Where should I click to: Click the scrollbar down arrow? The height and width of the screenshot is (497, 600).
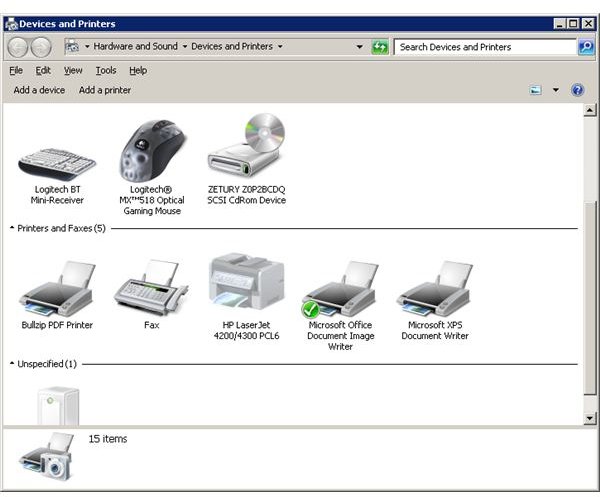coord(590,418)
